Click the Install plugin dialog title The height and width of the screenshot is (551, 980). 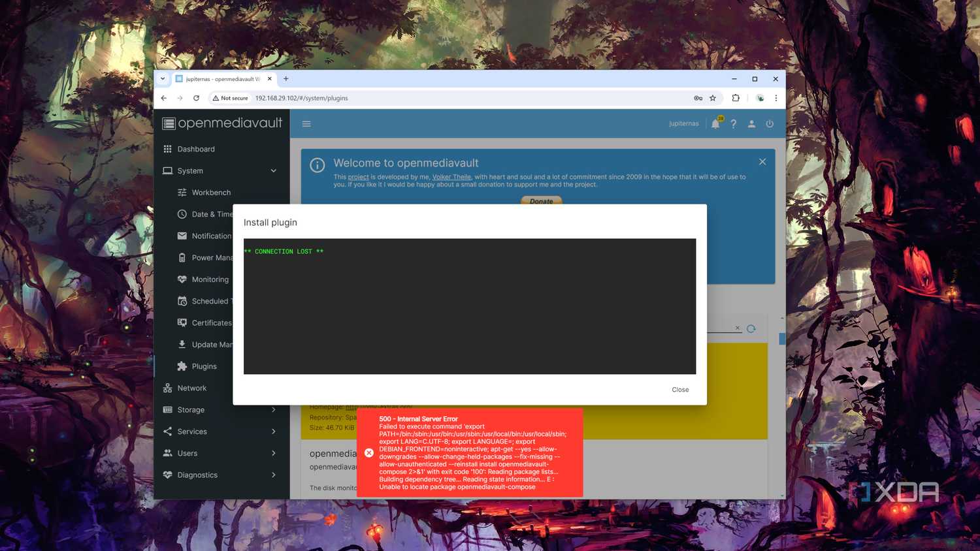point(270,223)
